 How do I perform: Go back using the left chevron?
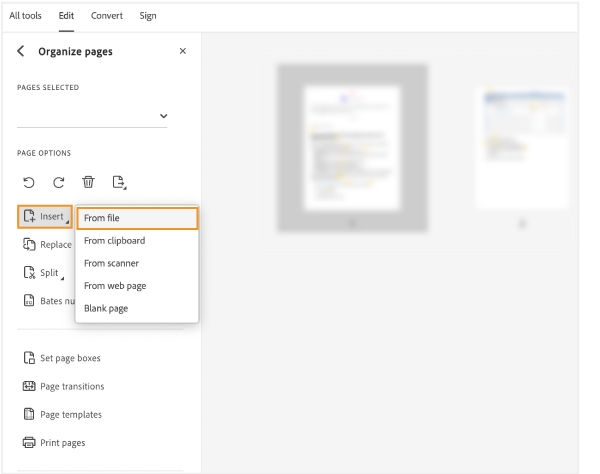(22, 51)
